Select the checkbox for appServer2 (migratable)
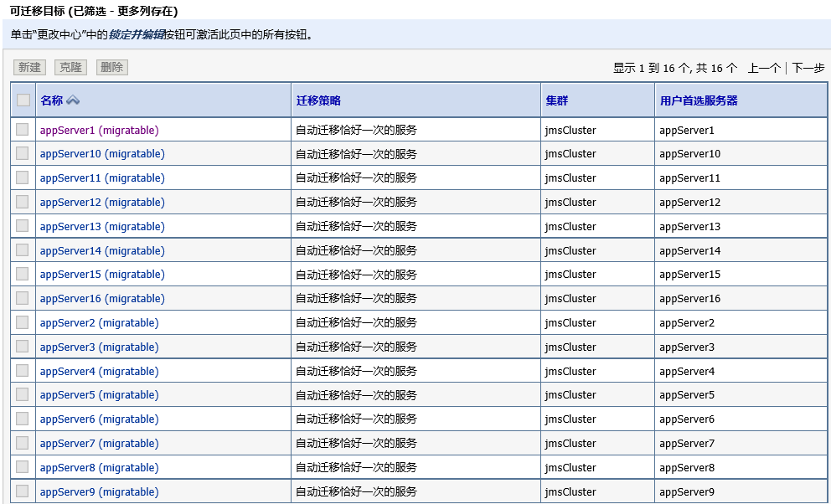The image size is (831, 504). pyautogui.click(x=23, y=321)
